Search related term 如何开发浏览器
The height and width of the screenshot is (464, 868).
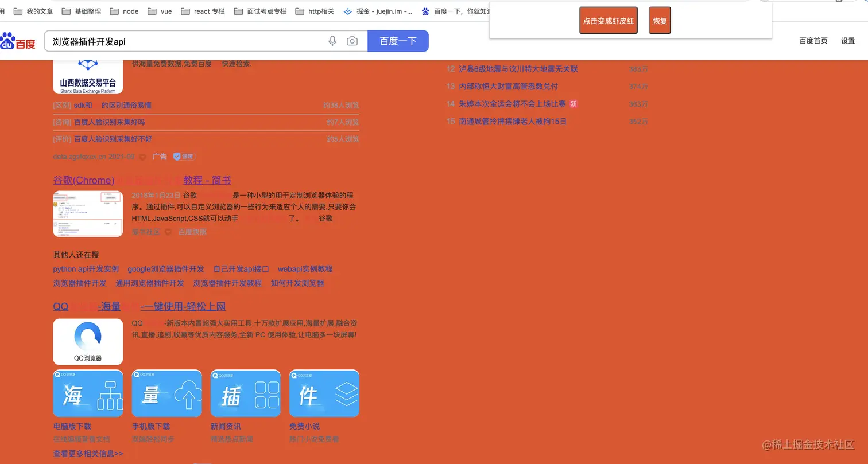click(x=297, y=283)
